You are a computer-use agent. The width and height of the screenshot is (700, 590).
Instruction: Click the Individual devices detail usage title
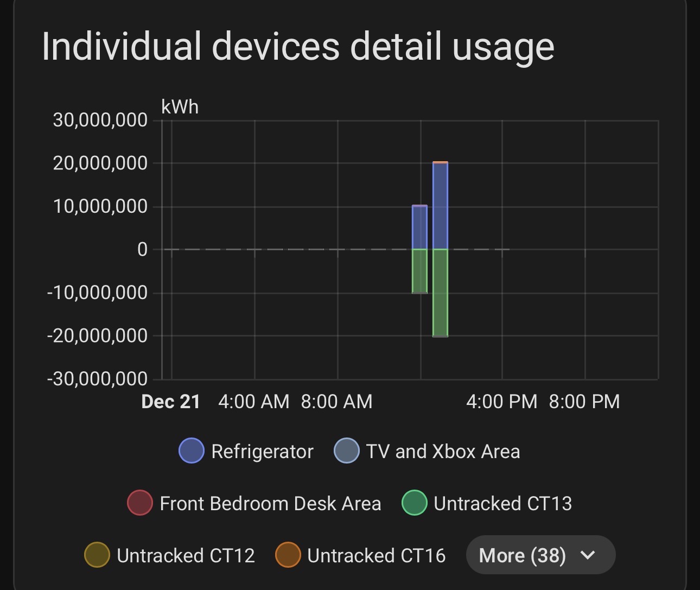click(x=298, y=46)
